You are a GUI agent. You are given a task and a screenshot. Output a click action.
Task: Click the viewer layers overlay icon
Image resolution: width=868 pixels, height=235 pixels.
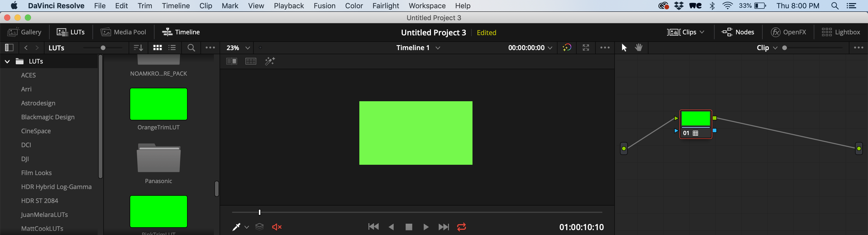click(259, 227)
